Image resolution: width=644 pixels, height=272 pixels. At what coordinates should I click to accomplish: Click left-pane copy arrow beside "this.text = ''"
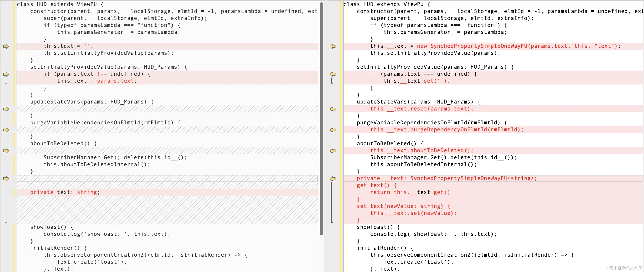click(x=6, y=46)
